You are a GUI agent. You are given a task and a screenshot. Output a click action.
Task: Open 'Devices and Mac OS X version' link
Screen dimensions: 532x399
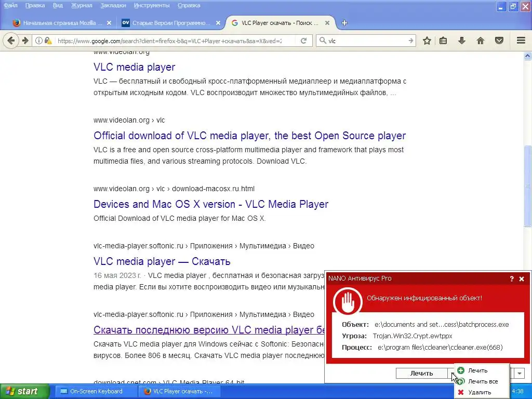pos(211,204)
